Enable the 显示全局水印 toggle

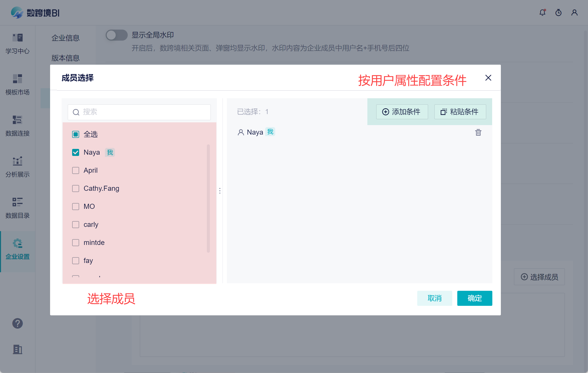pos(116,35)
